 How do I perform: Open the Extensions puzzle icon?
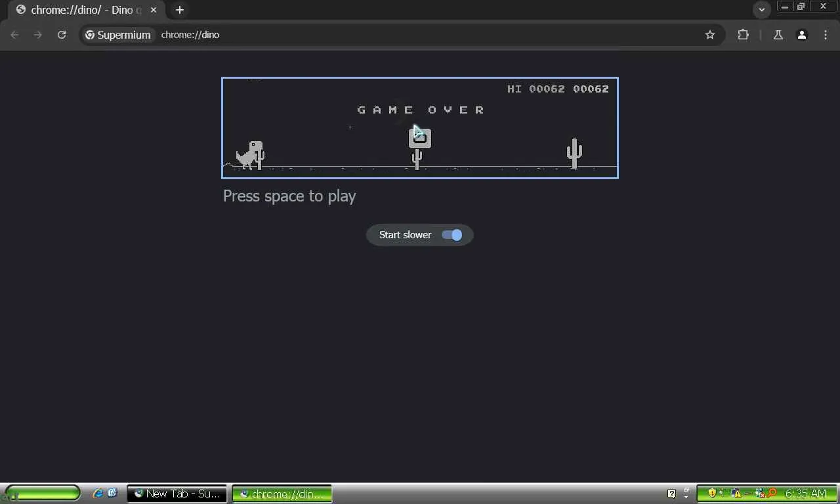click(x=743, y=35)
